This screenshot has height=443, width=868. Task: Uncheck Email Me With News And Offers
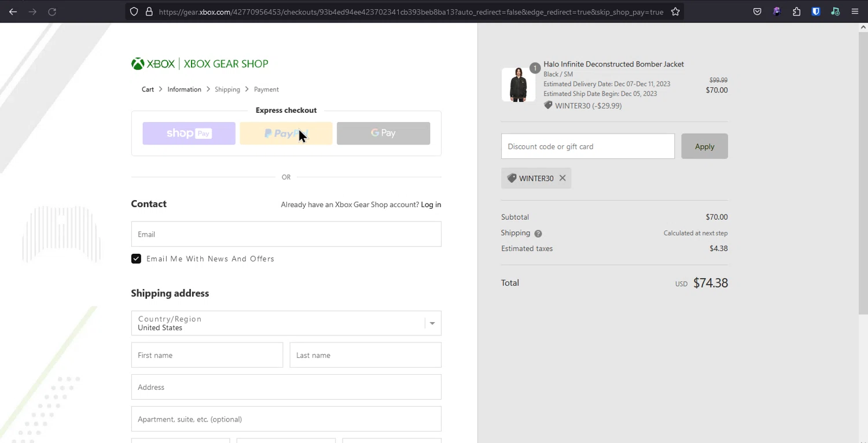coord(136,259)
